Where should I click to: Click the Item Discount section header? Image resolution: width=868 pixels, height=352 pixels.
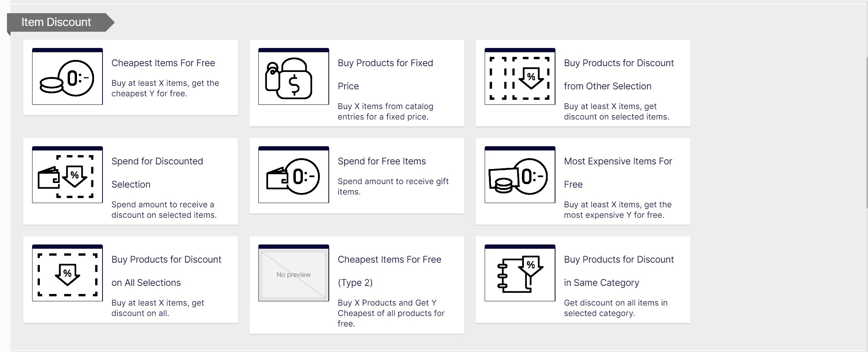point(56,22)
